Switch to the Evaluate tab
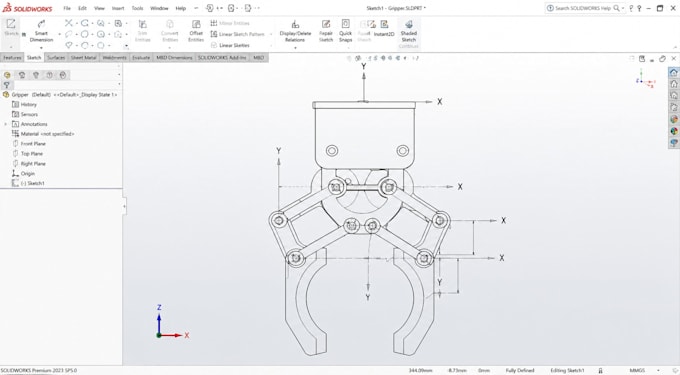Image resolution: width=680 pixels, height=375 pixels. coord(141,58)
